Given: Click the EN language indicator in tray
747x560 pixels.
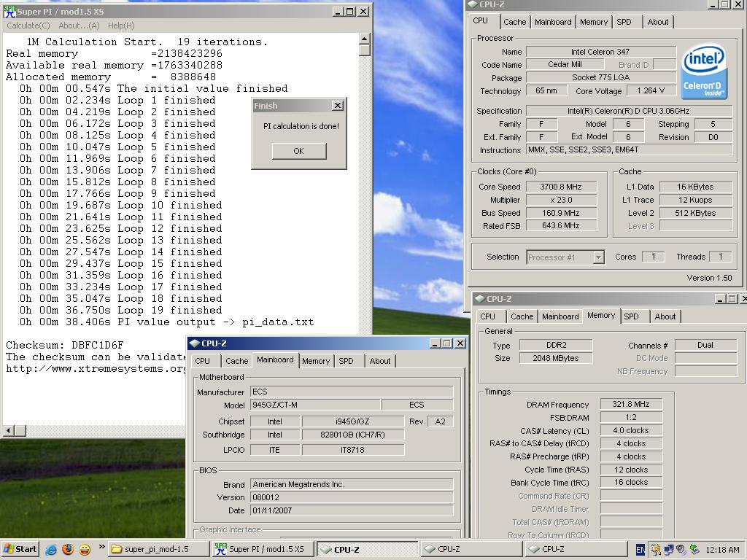Looking at the screenshot, I should pyautogui.click(x=640, y=550).
